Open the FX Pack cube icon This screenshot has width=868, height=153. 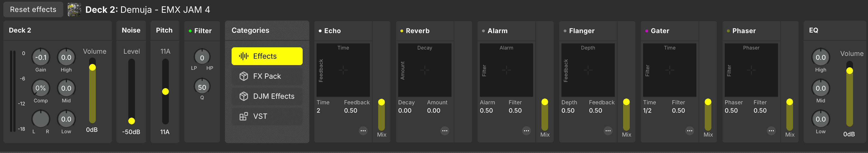(x=244, y=76)
